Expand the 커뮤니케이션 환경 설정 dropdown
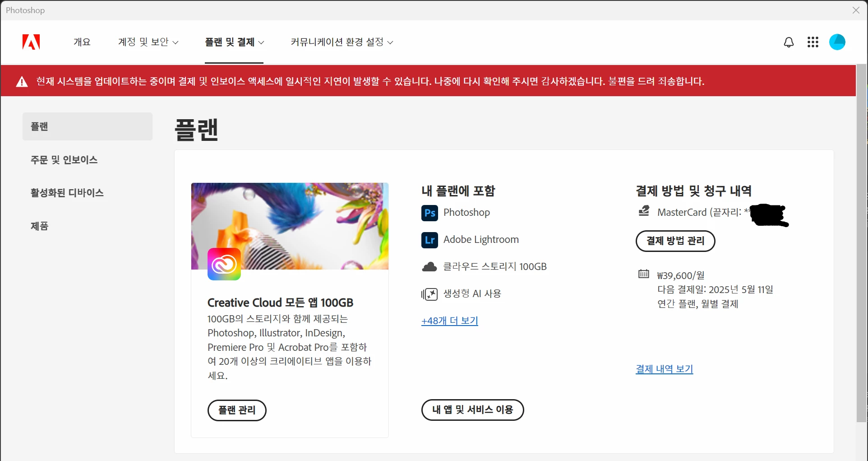868x461 pixels. 342,42
